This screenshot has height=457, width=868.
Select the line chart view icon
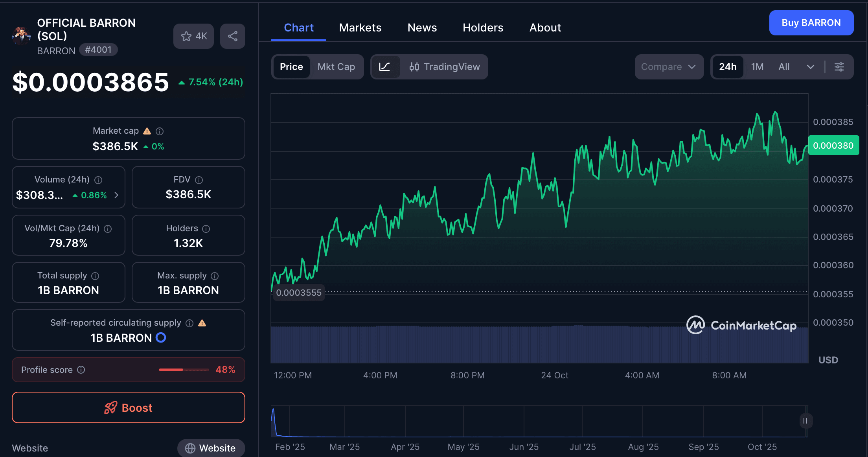[384, 67]
